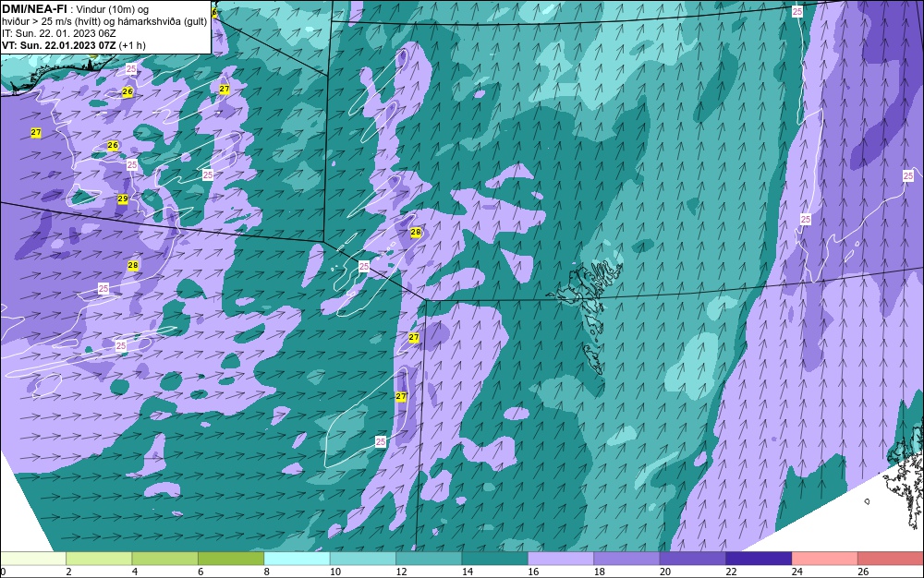Viewport: 924px width, 578px height.
Task: Choose the dark indigo 22–24 legend swatch
Action: click(759, 559)
